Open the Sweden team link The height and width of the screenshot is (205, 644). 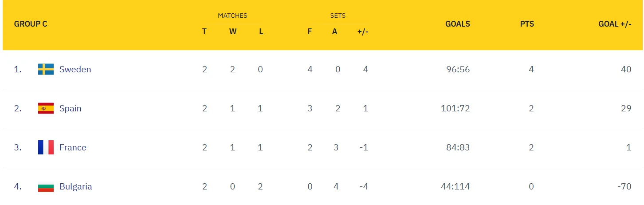(75, 69)
